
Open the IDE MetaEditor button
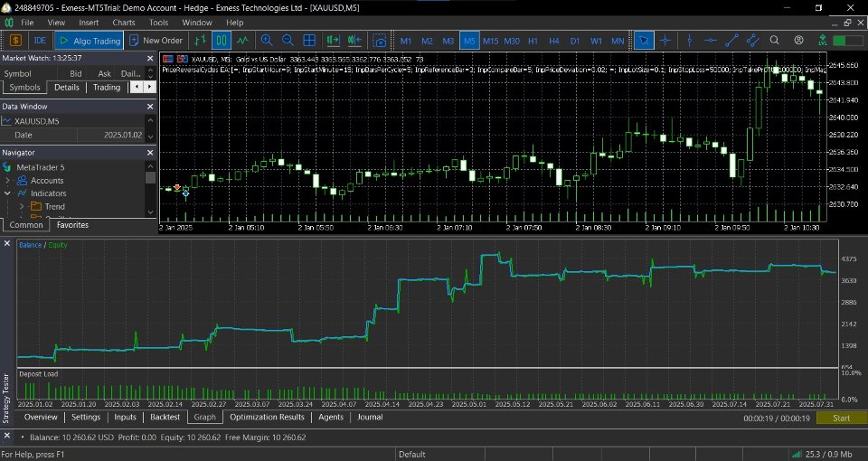[x=40, y=41]
